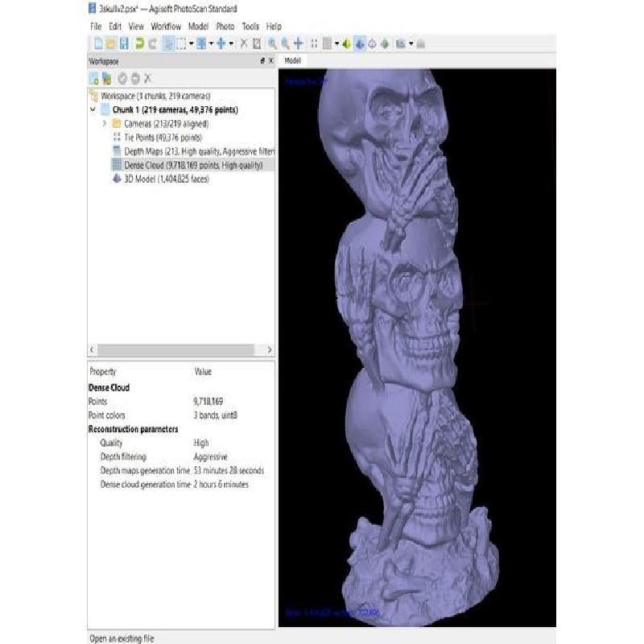Open the Tools menu
Screen dimensions: 644x644
tap(250, 27)
